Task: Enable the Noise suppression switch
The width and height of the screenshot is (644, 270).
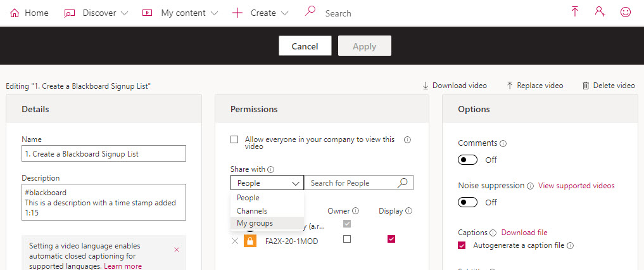Action: click(467, 202)
